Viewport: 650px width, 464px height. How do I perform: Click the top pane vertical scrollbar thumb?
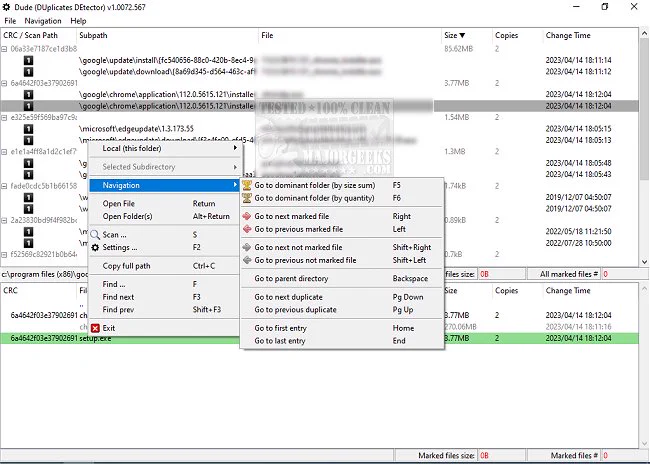click(x=644, y=109)
